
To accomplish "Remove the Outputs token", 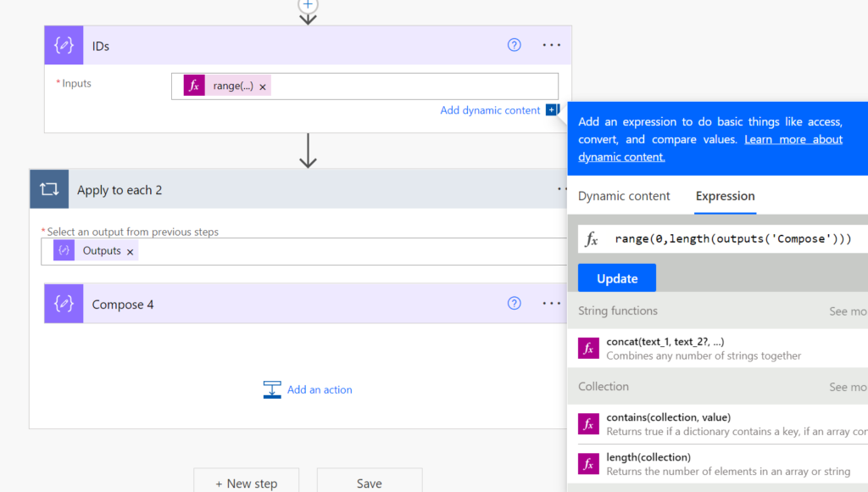I will (x=130, y=252).
